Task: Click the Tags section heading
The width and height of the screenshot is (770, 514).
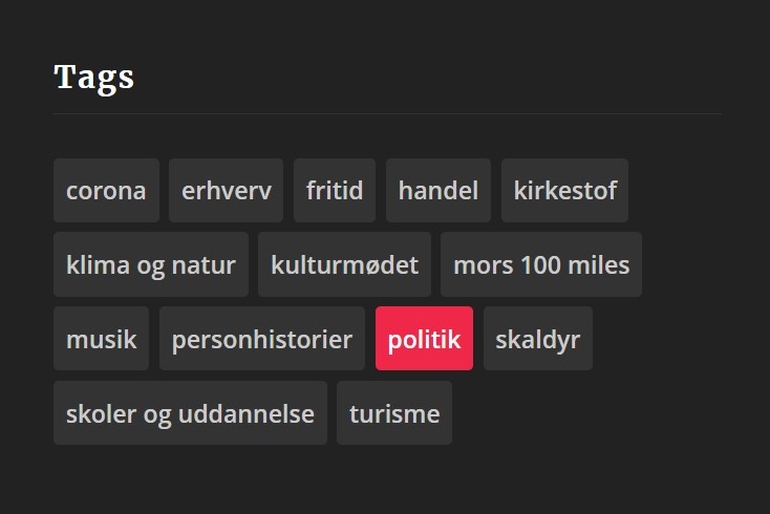Action: click(94, 77)
